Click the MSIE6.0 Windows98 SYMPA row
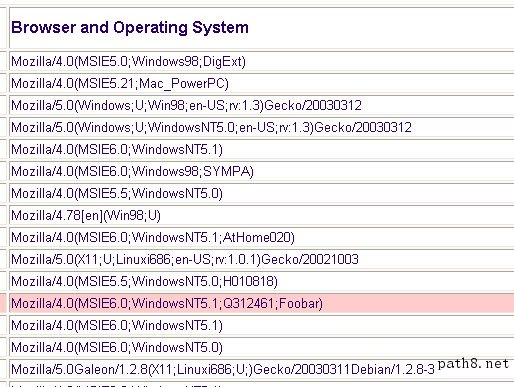 click(x=262, y=171)
